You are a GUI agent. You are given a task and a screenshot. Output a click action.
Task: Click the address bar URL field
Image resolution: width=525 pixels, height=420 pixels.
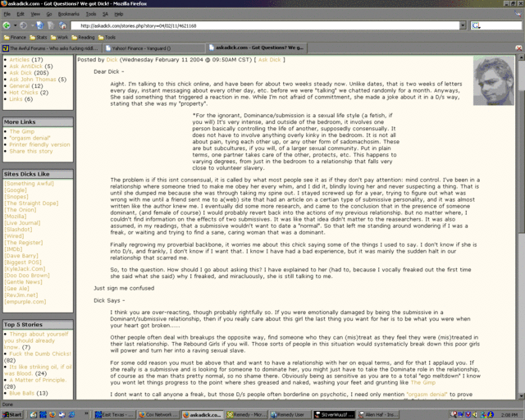[x=265, y=25]
